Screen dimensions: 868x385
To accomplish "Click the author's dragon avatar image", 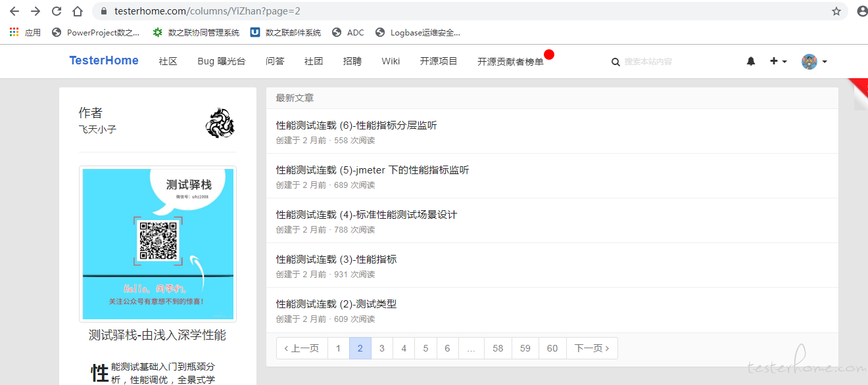I will [x=220, y=123].
